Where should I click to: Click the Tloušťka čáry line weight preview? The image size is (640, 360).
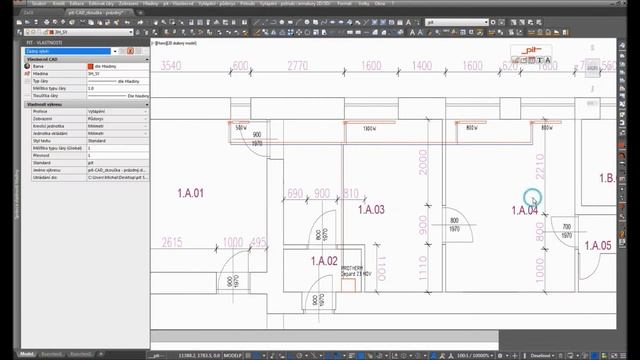[107, 96]
